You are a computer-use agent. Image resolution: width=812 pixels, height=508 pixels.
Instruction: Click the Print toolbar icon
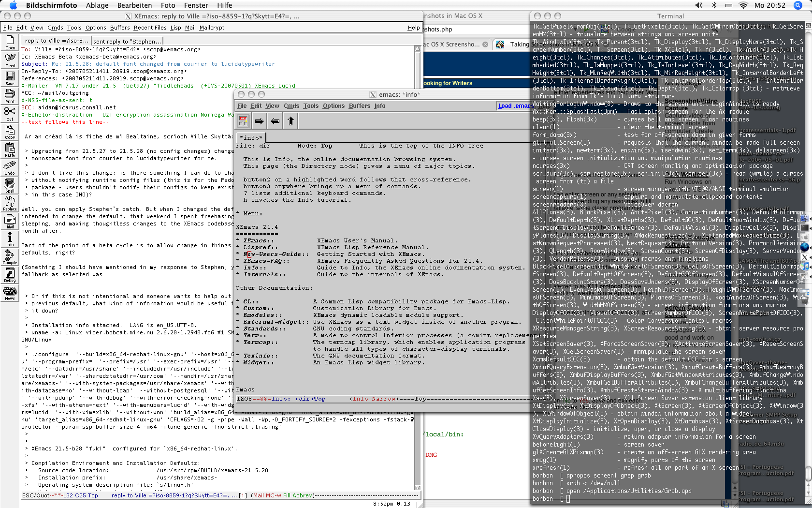point(10,96)
